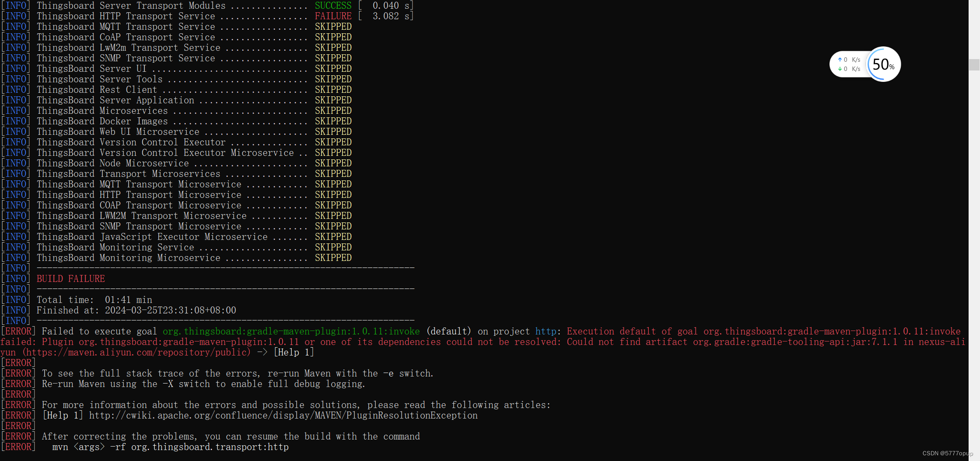980x461 pixels.
Task: Click 'For more information about the errors' line
Action: (x=276, y=405)
